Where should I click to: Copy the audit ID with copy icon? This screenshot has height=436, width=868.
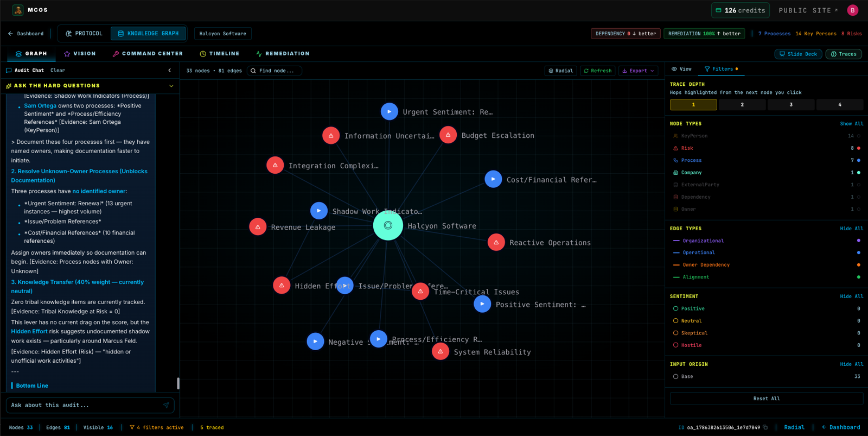(x=765, y=427)
